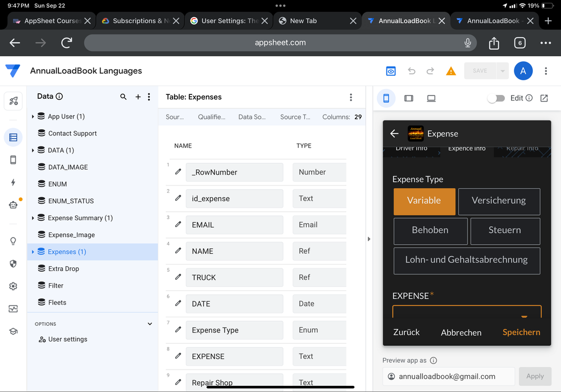The width and height of the screenshot is (561, 392).
Task: Open the Views (phone) section in sidebar
Action: pos(13,160)
